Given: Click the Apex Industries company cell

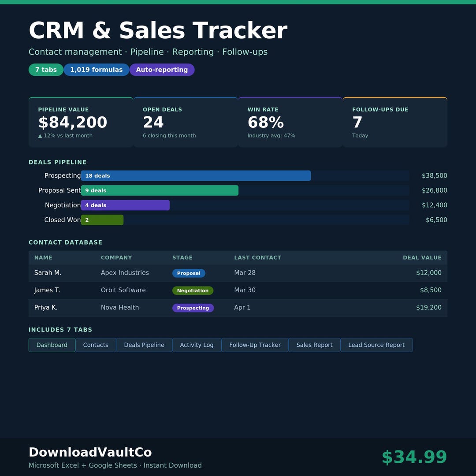Looking at the screenshot, I should 125,273.
